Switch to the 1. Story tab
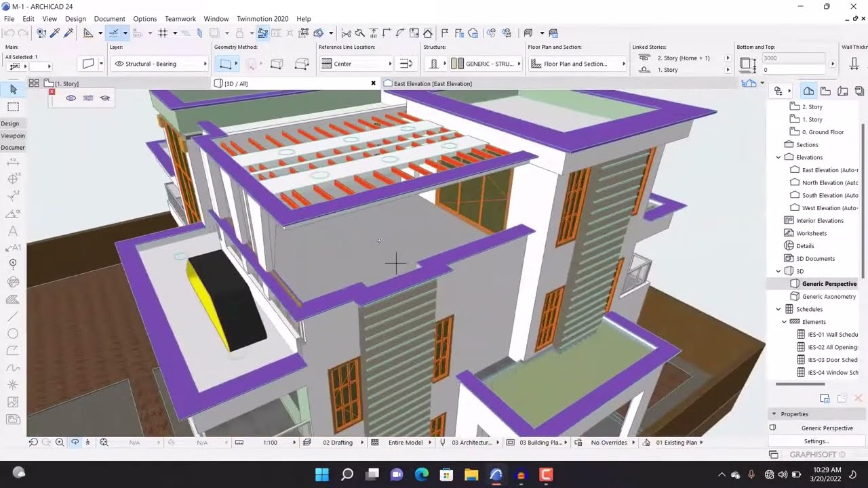The width and height of the screenshot is (868, 488). coord(66,83)
